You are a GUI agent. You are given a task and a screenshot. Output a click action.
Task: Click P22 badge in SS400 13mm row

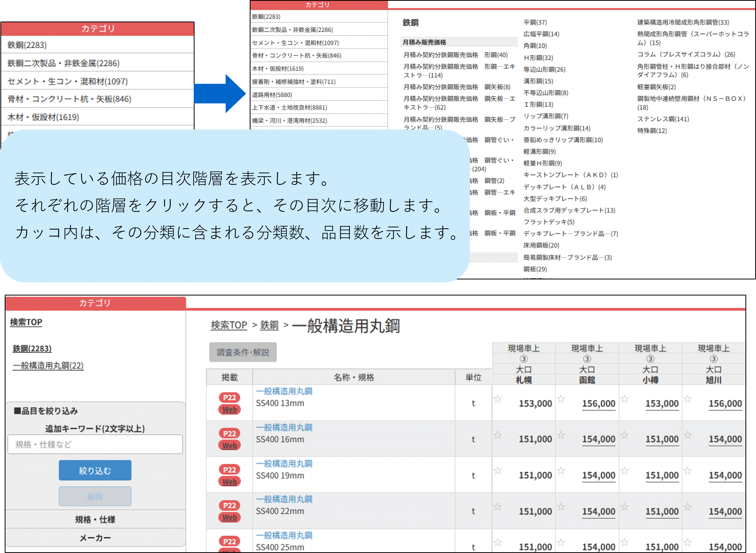click(230, 397)
